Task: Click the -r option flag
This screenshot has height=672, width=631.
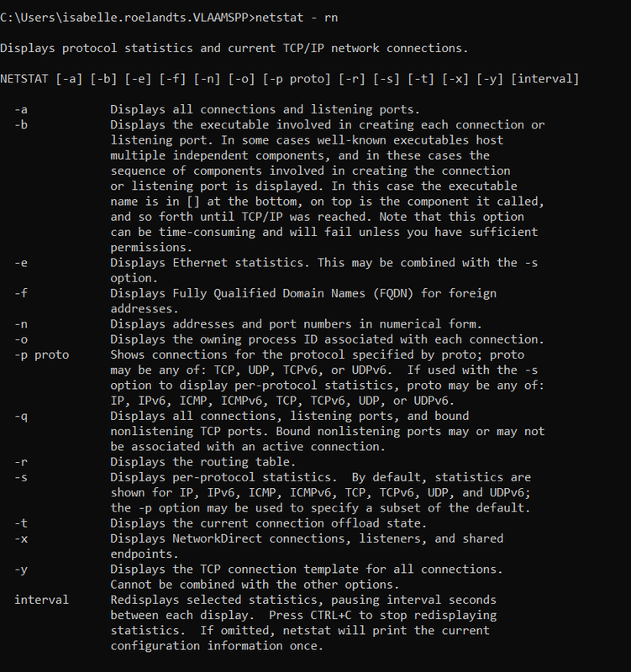Action: point(21,462)
